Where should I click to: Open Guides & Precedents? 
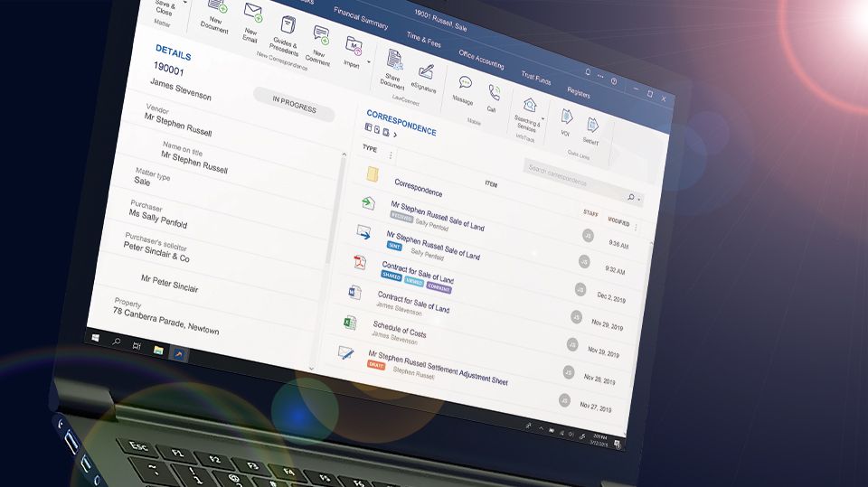pyautogui.click(x=288, y=25)
